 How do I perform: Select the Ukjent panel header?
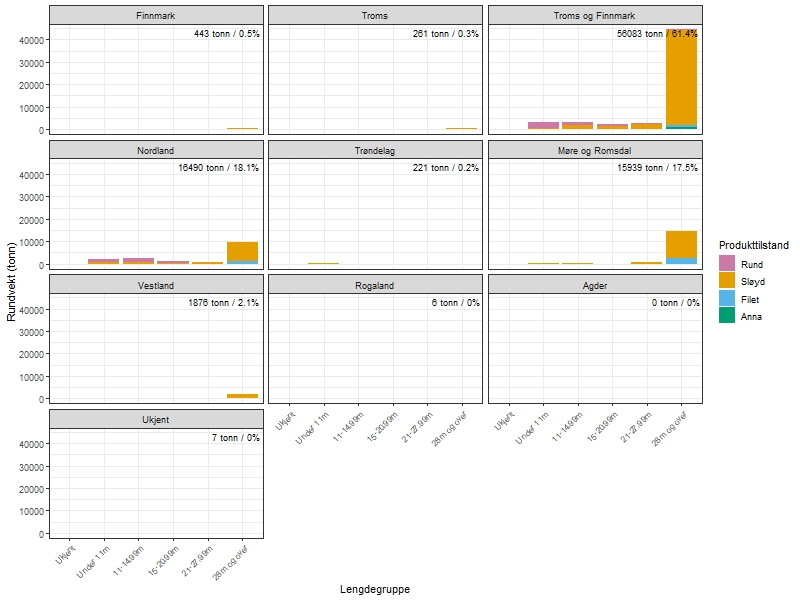[156, 419]
